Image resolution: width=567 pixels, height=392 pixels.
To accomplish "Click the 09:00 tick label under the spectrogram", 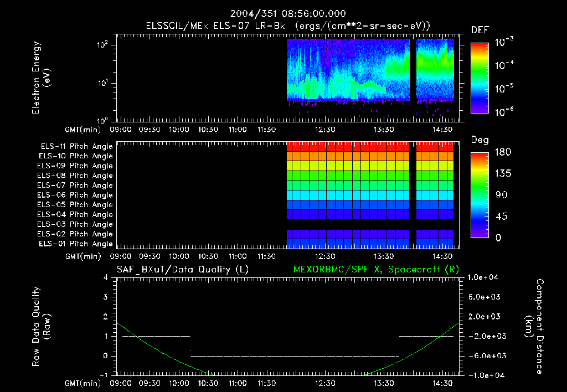I will coord(120,130).
